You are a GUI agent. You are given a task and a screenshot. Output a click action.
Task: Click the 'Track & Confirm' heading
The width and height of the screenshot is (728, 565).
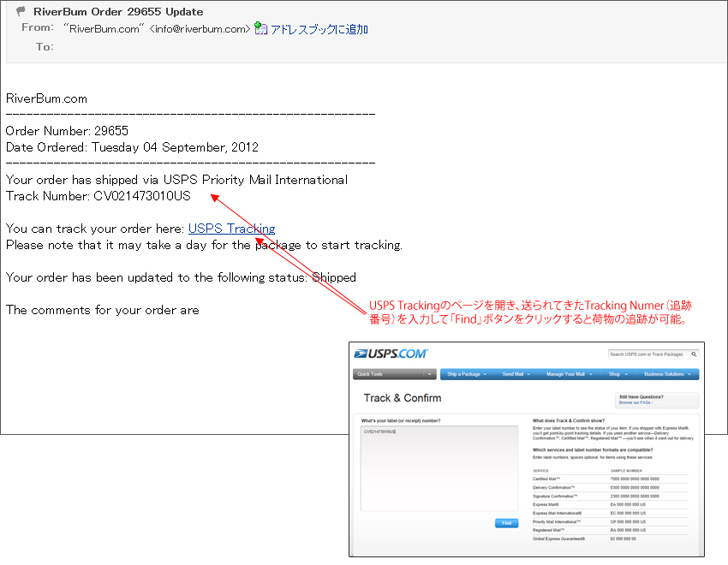[403, 398]
